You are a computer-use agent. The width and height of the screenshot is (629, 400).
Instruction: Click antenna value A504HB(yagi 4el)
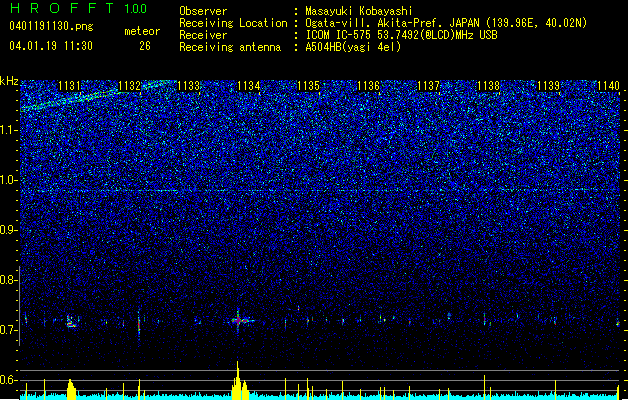click(353, 47)
